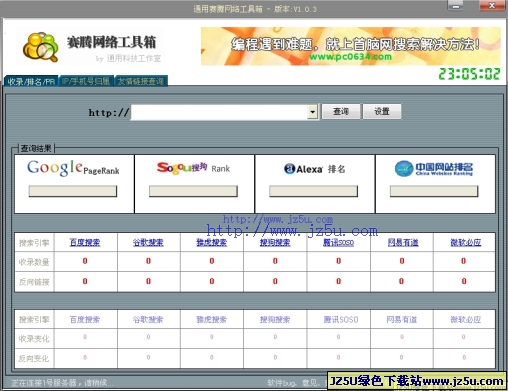Image resolution: width=508 pixels, height=391 pixels.
Task: Click the 收录变化 row label
Action: click(34, 339)
